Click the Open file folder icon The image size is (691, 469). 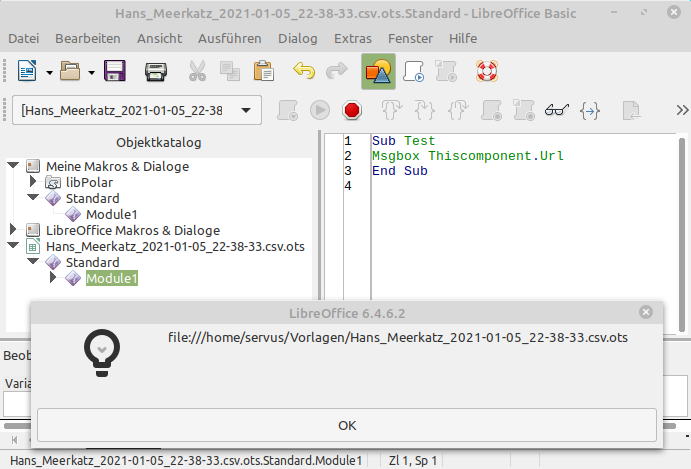(x=70, y=71)
